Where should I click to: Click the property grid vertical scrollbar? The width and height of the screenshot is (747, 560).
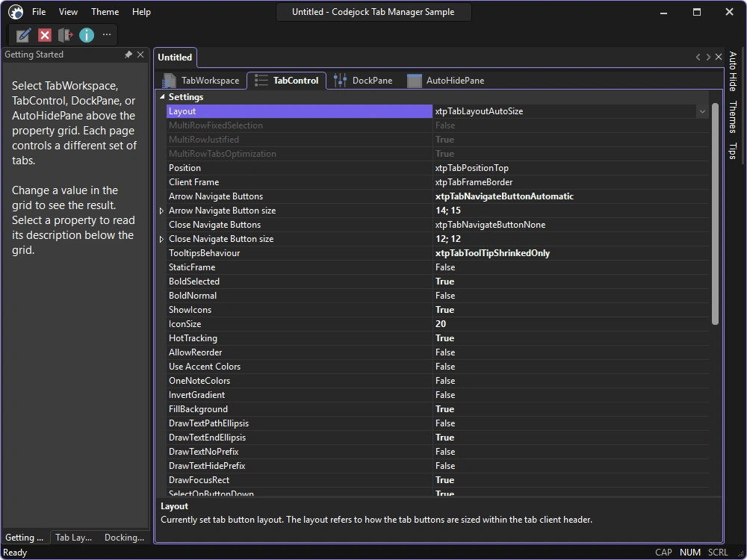[715, 214]
